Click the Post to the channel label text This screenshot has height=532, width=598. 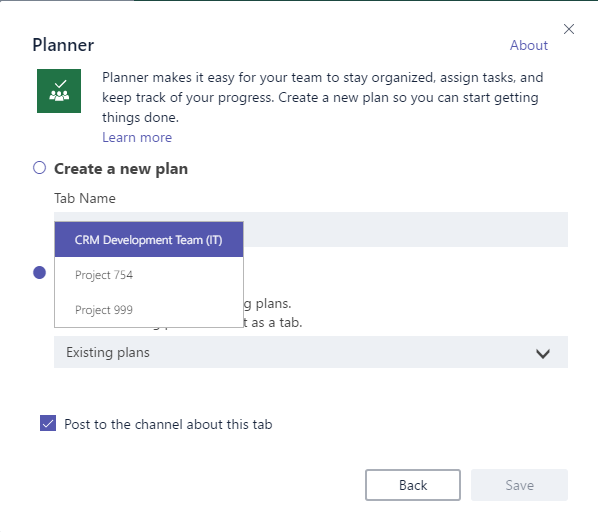[168, 424]
